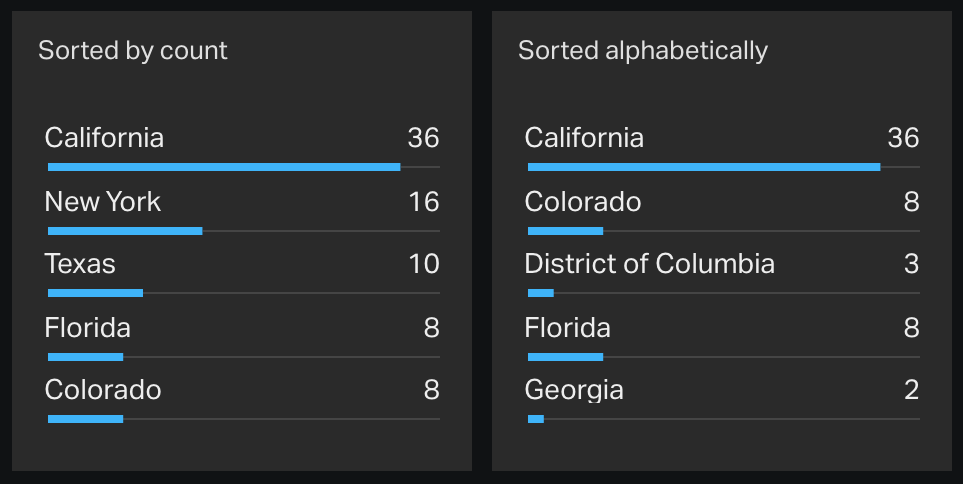Click the "Sorted alphabetically" panel title
This screenshot has width=963, height=484.
pyautogui.click(x=642, y=50)
